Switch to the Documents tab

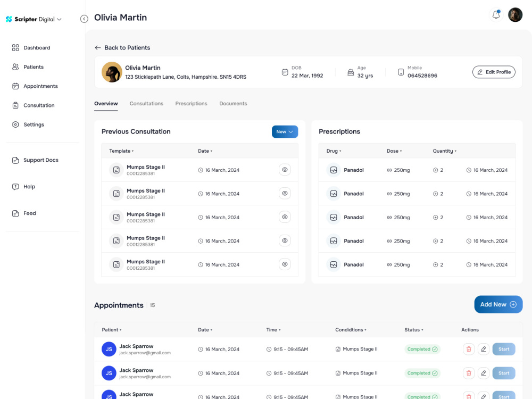233,104
